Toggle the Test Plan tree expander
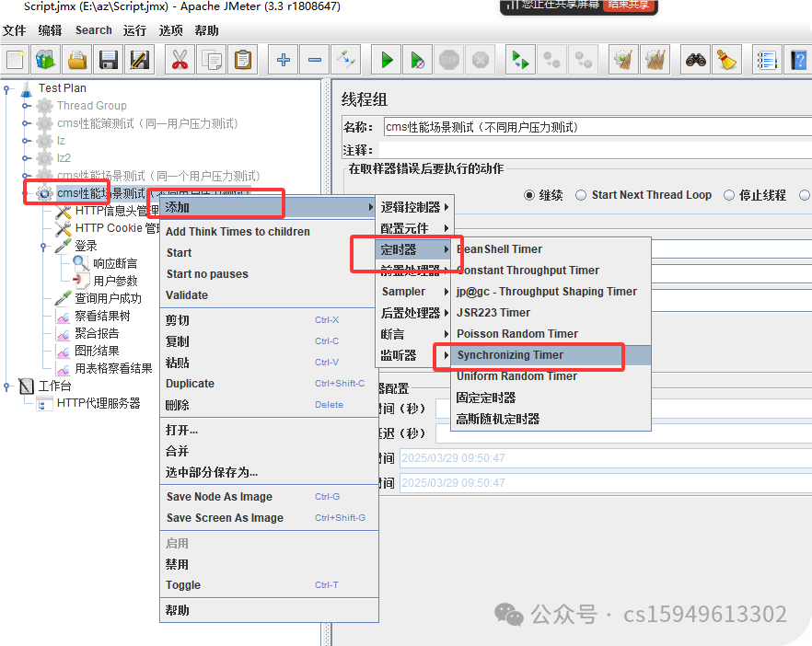This screenshot has width=812, height=646. click(x=6, y=89)
